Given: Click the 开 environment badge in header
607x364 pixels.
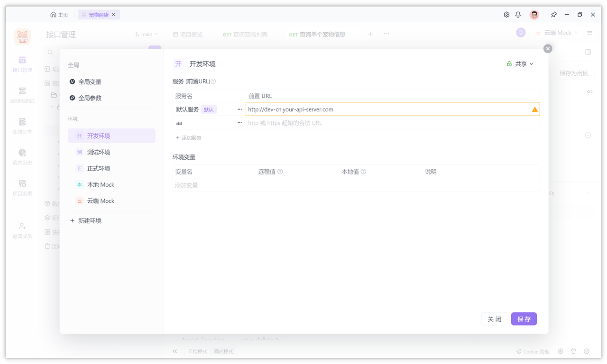Looking at the screenshot, I should click(x=178, y=64).
